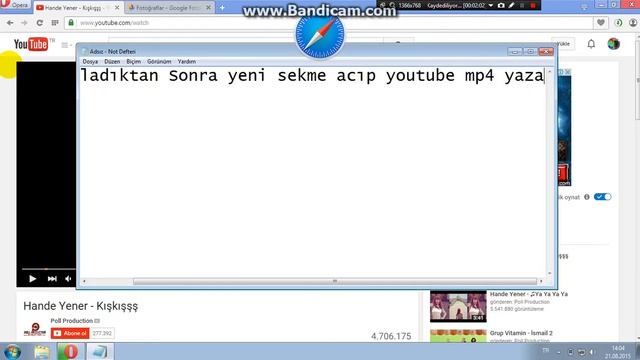The width and height of the screenshot is (640, 360).
Task: Click the Abone ol subscribe button
Action: point(70,333)
